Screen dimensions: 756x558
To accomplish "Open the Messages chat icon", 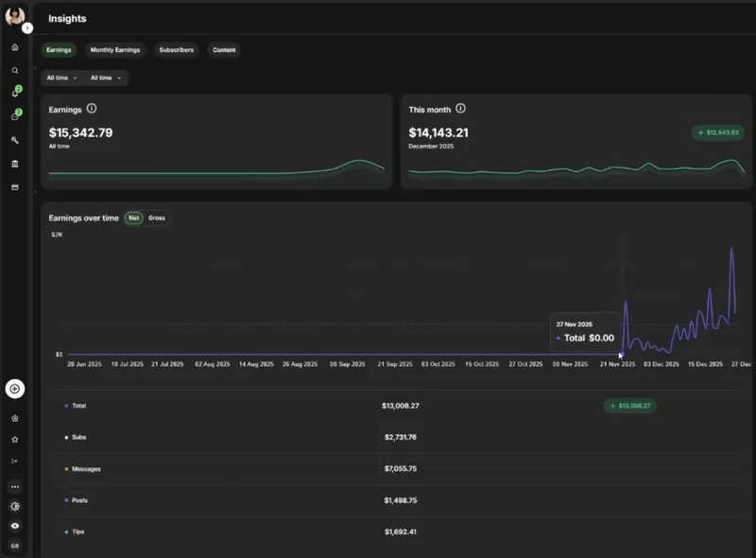I will tap(15, 115).
